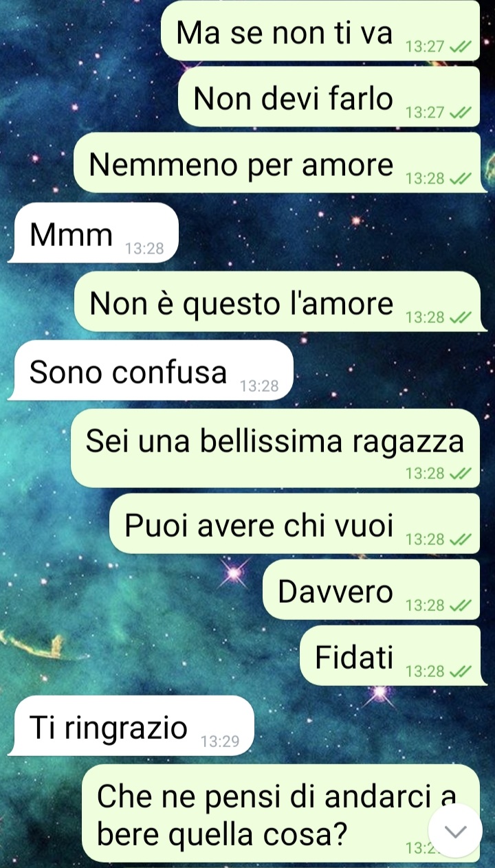The width and height of the screenshot is (495, 868).
Task: Tap read ticks on "Nemmeno per amore"
Action: [460, 179]
